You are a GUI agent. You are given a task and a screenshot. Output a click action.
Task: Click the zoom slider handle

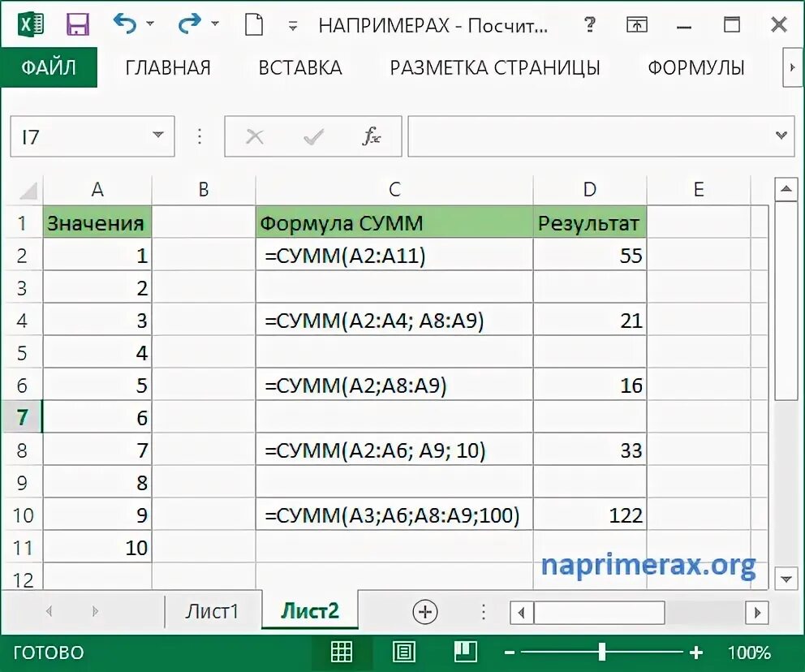(602, 652)
